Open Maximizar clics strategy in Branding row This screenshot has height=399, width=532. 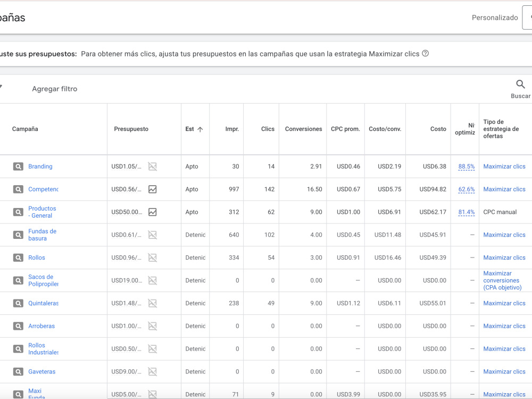(x=504, y=167)
